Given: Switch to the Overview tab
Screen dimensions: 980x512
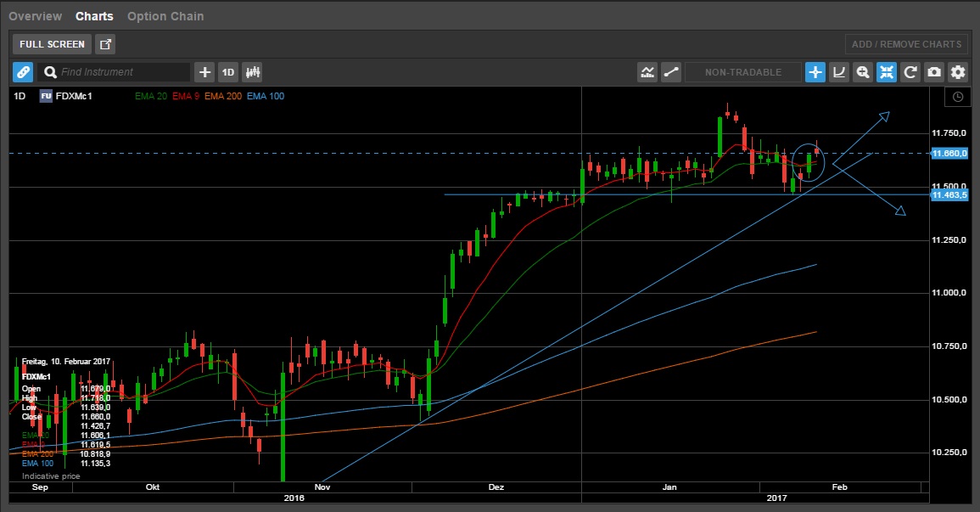Looking at the screenshot, I should point(35,16).
